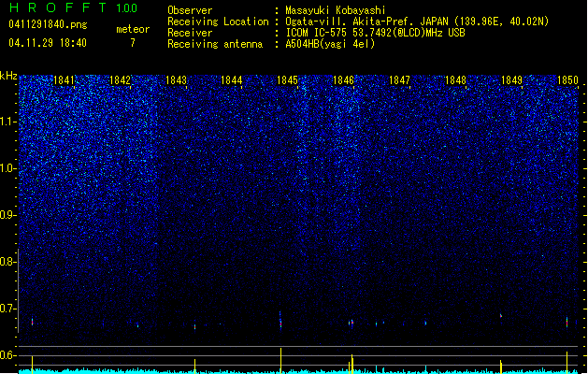Click the 1845 time axis marker
Image resolution: width=588 pixels, height=374 pixels.
tap(287, 80)
